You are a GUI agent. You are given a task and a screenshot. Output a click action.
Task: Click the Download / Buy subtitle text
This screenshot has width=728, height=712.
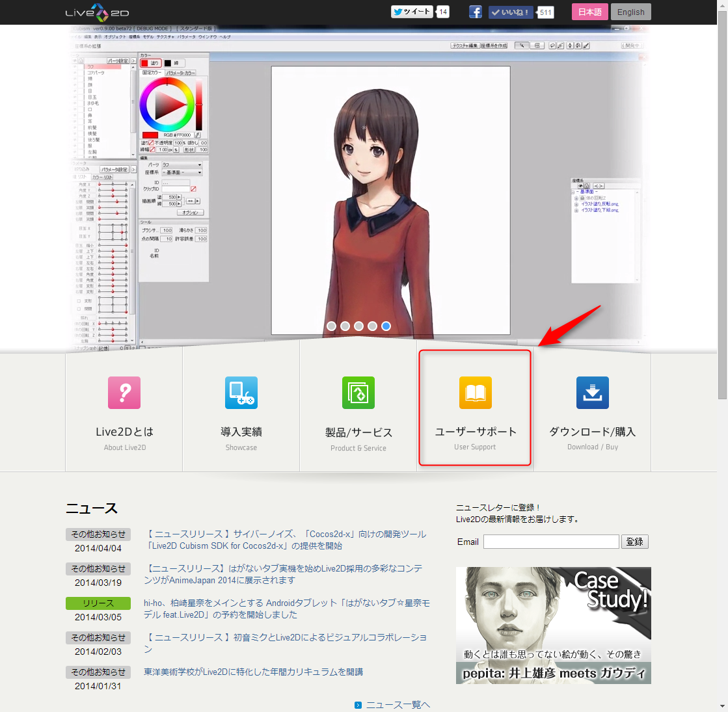pos(593,447)
